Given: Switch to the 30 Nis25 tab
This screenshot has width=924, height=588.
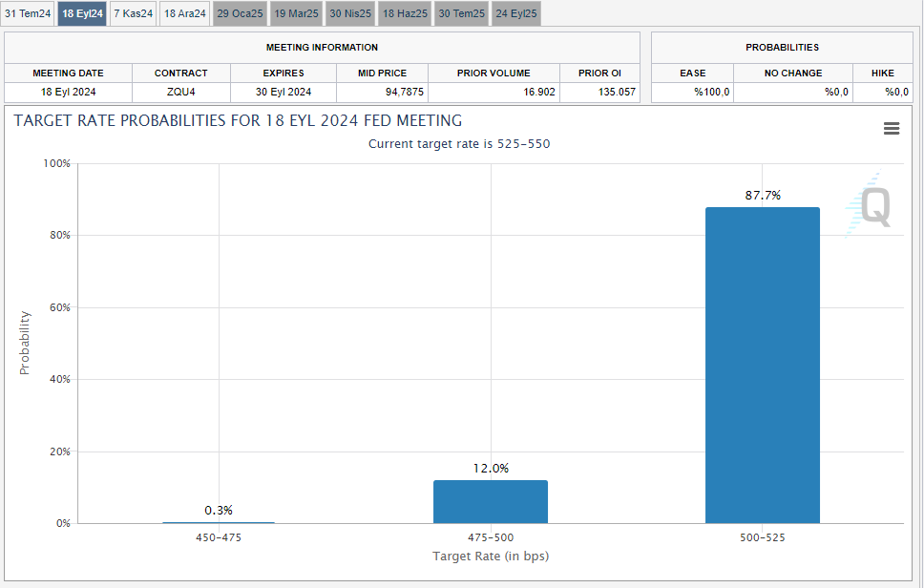Looking at the screenshot, I should click(350, 13).
